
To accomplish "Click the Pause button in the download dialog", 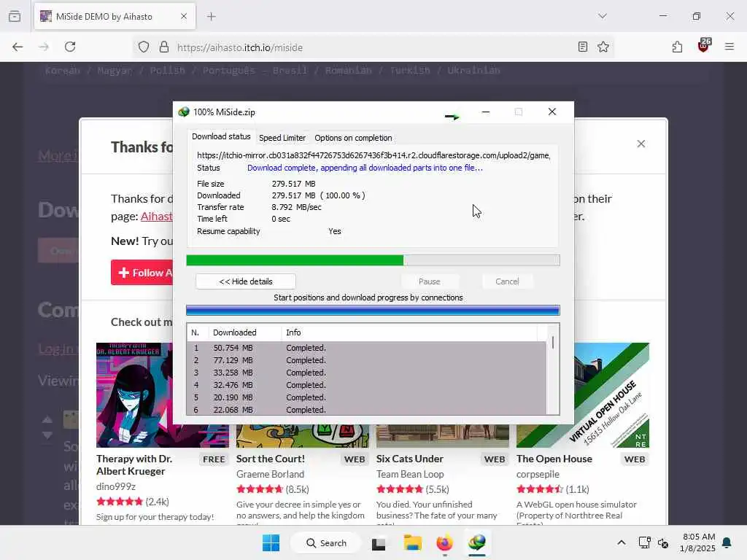I will pos(429,281).
